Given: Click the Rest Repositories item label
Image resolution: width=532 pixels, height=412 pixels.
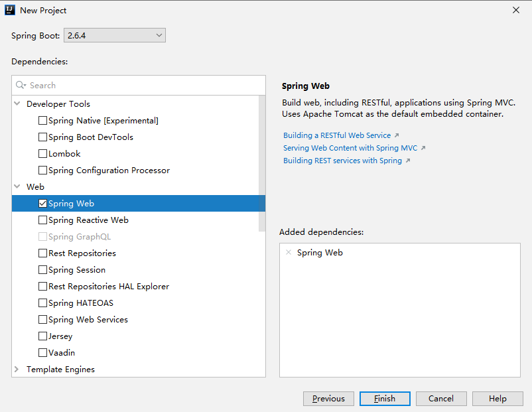Looking at the screenshot, I should click(82, 253).
